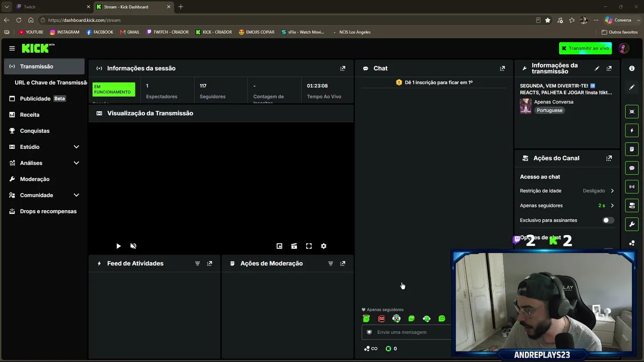The height and width of the screenshot is (362, 644).
Task: Click the sidebar pencil edit icon
Action: (632, 87)
